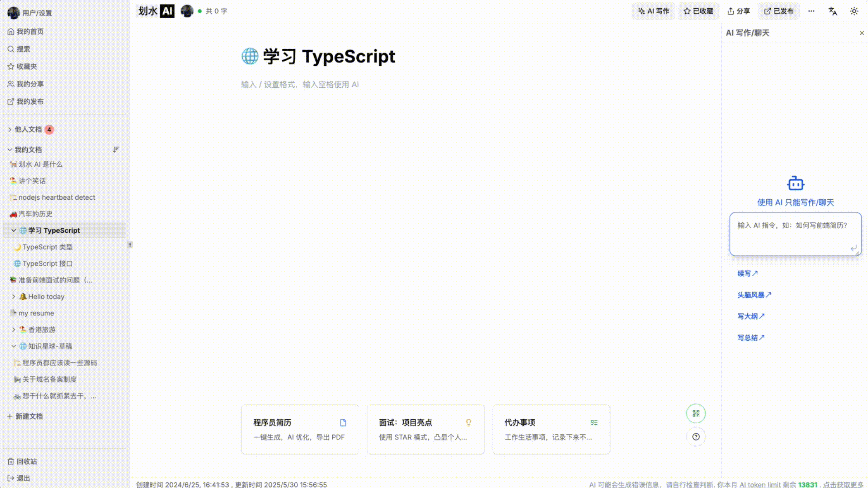Click the help question mark icon

pos(696,437)
